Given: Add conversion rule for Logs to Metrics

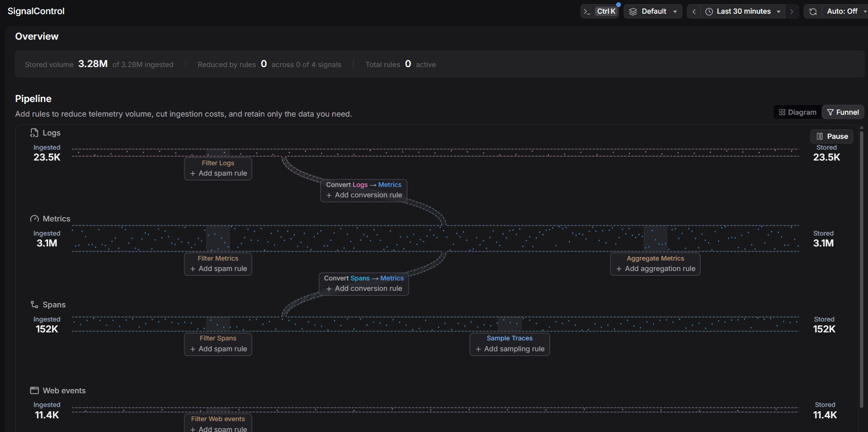Looking at the screenshot, I should pyautogui.click(x=364, y=195).
